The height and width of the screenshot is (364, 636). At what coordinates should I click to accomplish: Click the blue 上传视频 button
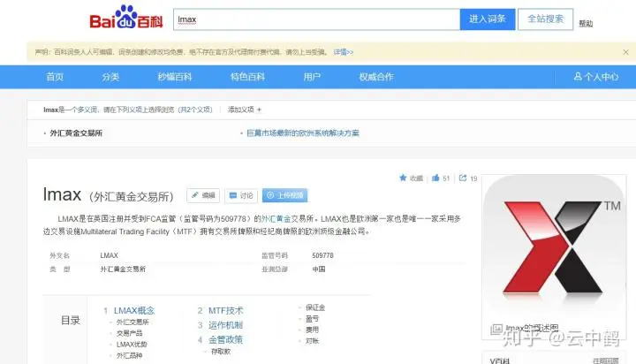coord(284,195)
